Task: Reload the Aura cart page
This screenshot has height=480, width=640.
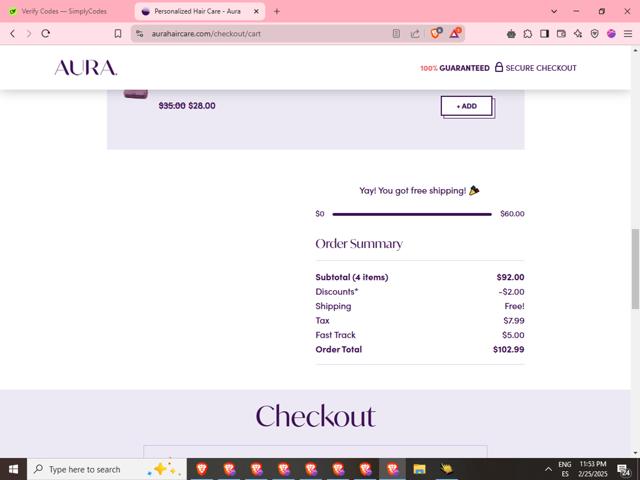Action: tap(46, 34)
